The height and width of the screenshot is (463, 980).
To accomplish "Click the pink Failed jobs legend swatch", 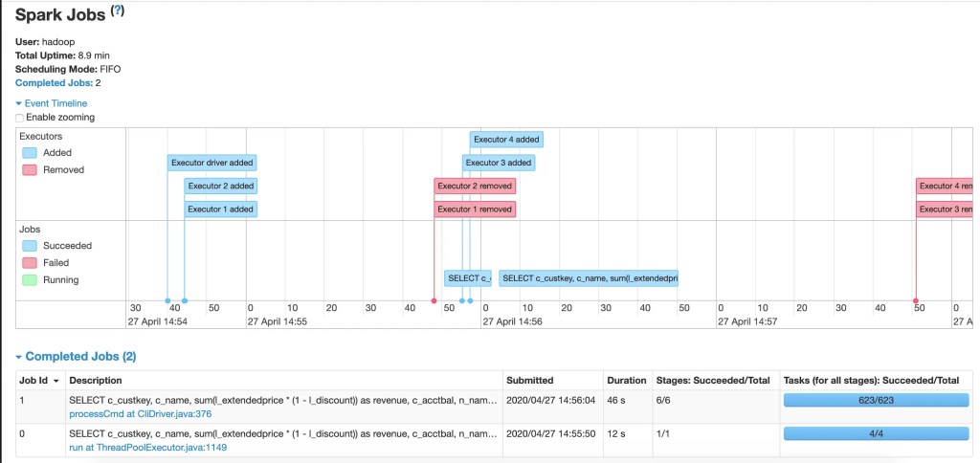I will pos(30,262).
